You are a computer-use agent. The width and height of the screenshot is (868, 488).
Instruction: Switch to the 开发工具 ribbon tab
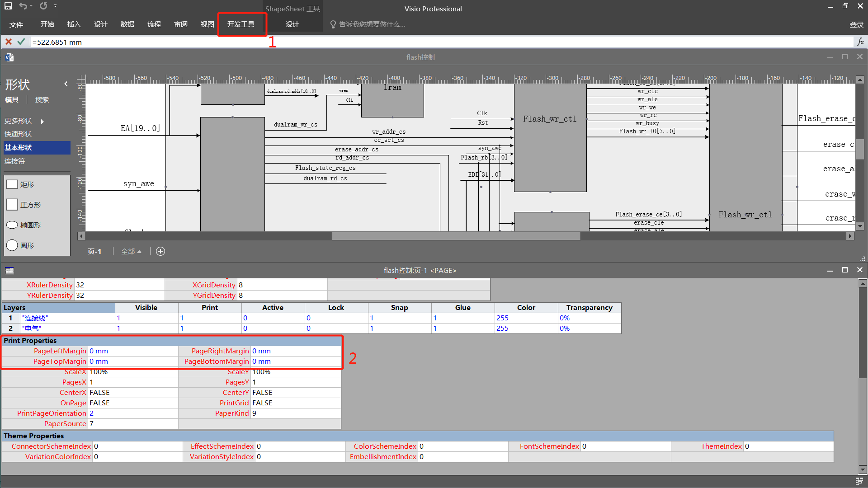tap(242, 24)
